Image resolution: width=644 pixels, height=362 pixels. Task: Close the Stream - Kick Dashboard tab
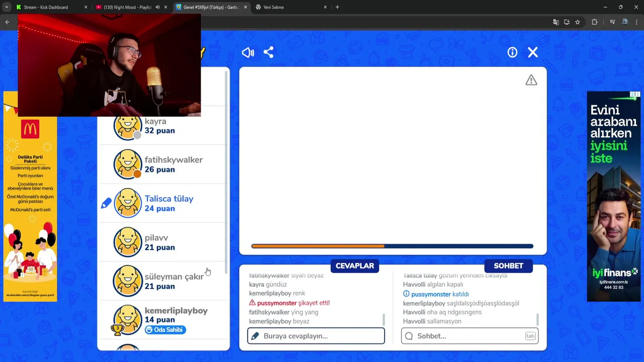[x=86, y=7]
